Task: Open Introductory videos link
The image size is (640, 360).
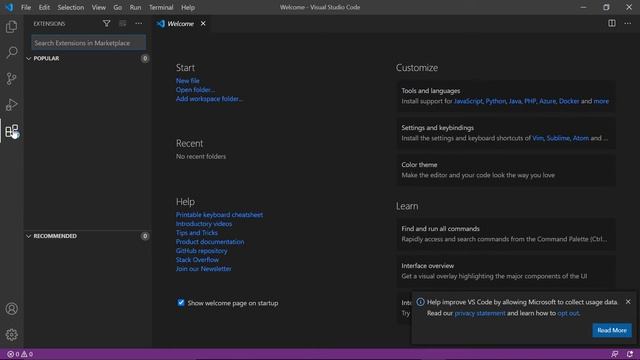Action: (204, 224)
